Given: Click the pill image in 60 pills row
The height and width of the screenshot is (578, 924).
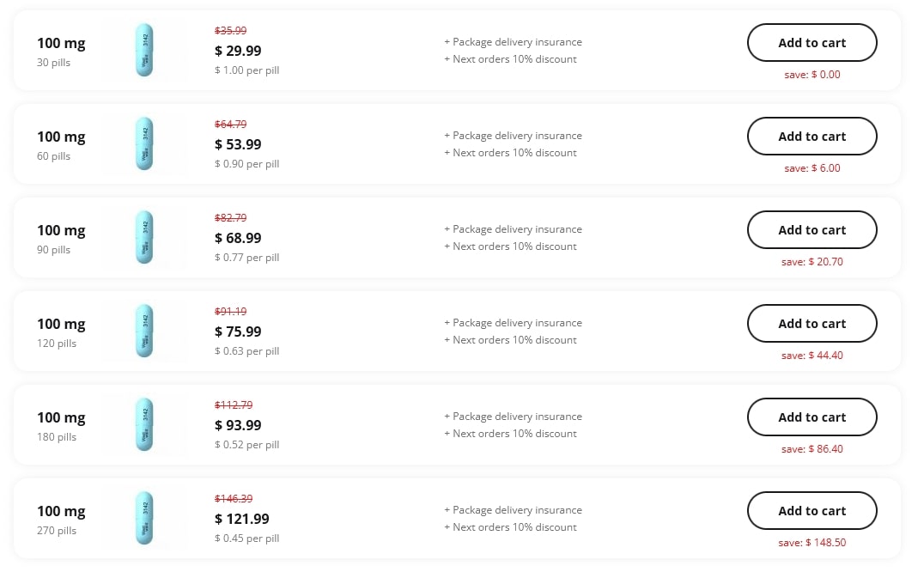Looking at the screenshot, I should pos(144,143).
